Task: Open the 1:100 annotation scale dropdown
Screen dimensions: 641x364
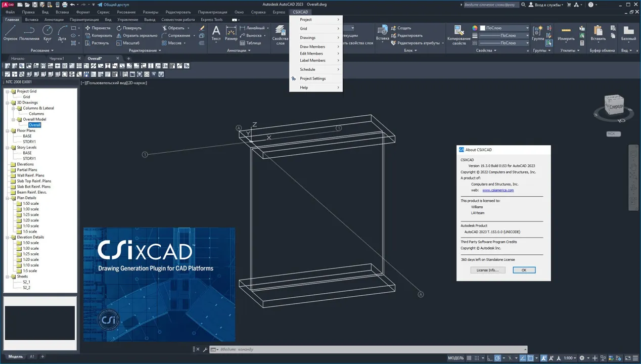Action: point(570,358)
